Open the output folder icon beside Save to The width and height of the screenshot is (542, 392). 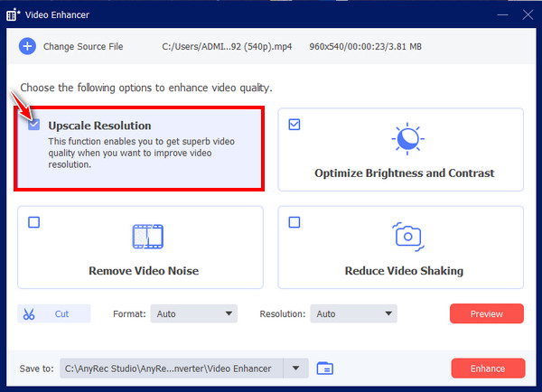click(325, 369)
